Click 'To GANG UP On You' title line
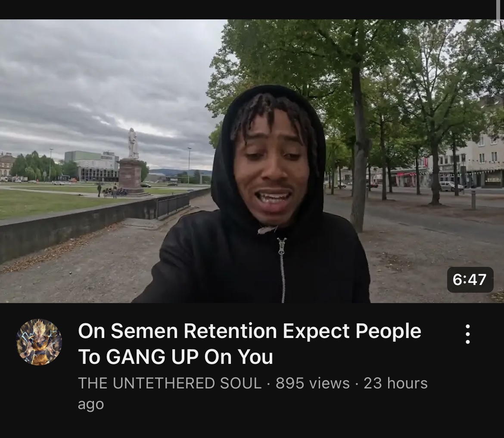Viewport: 504px width, 438px height. click(x=175, y=357)
